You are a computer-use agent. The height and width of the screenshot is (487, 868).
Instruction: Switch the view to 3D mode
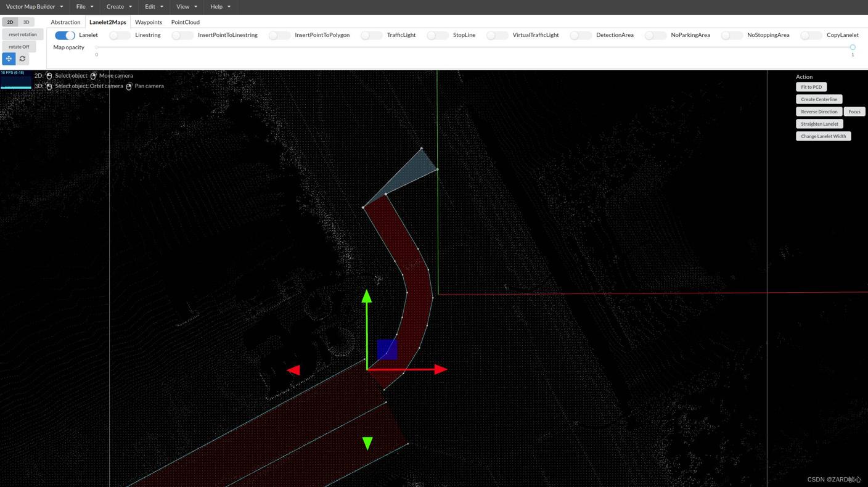[26, 22]
